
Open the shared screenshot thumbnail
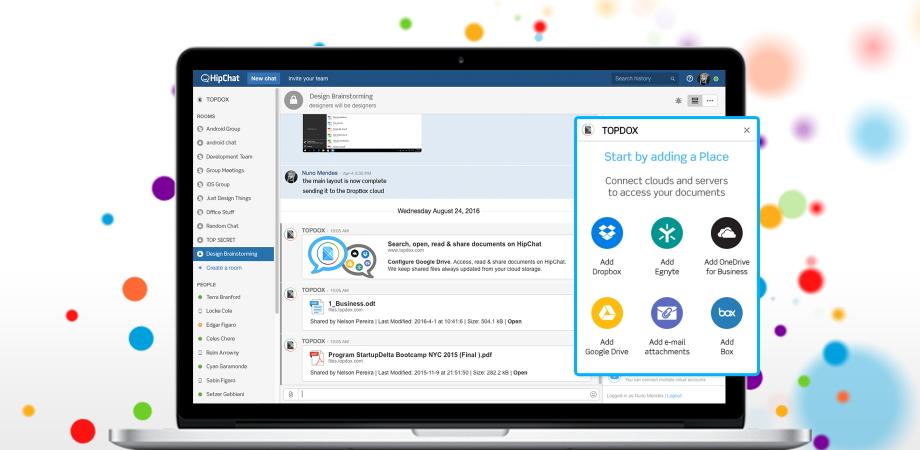click(x=362, y=133)
